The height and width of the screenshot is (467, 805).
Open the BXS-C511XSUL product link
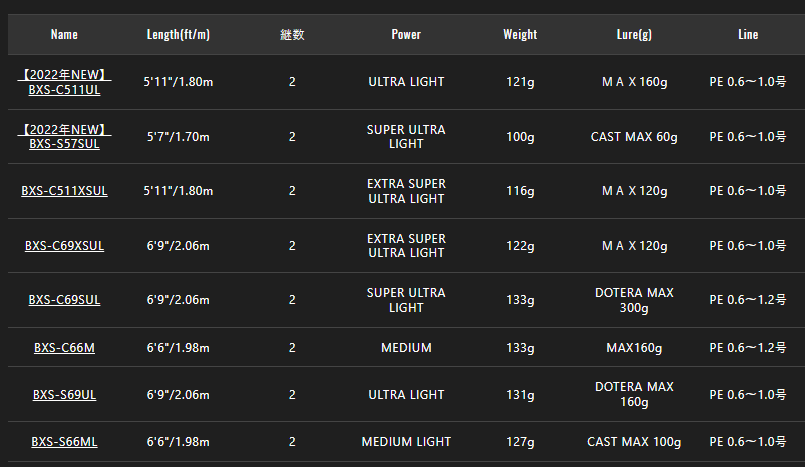click(64, 191)
